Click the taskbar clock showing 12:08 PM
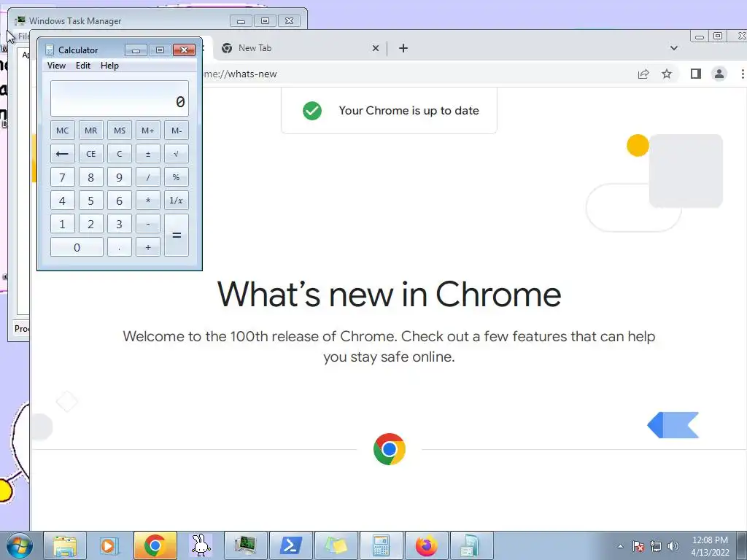This screenshot has height=560, width=747. 710,545
